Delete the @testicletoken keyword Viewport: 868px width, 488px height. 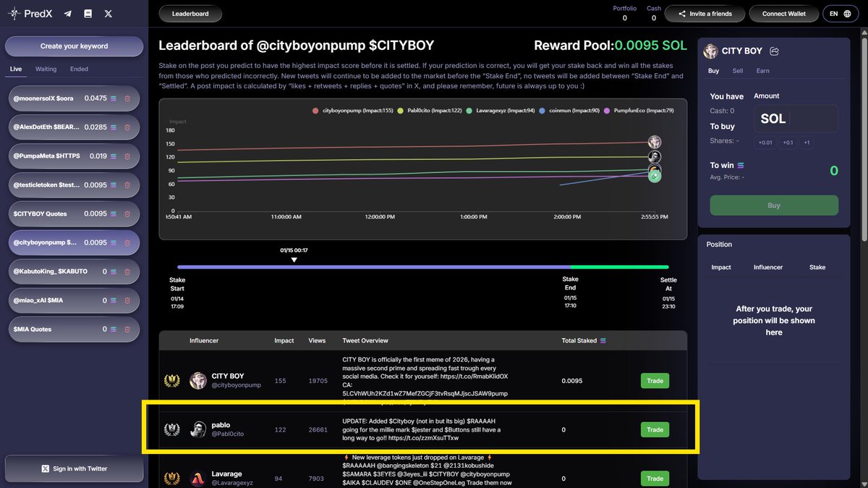(127, 185)
